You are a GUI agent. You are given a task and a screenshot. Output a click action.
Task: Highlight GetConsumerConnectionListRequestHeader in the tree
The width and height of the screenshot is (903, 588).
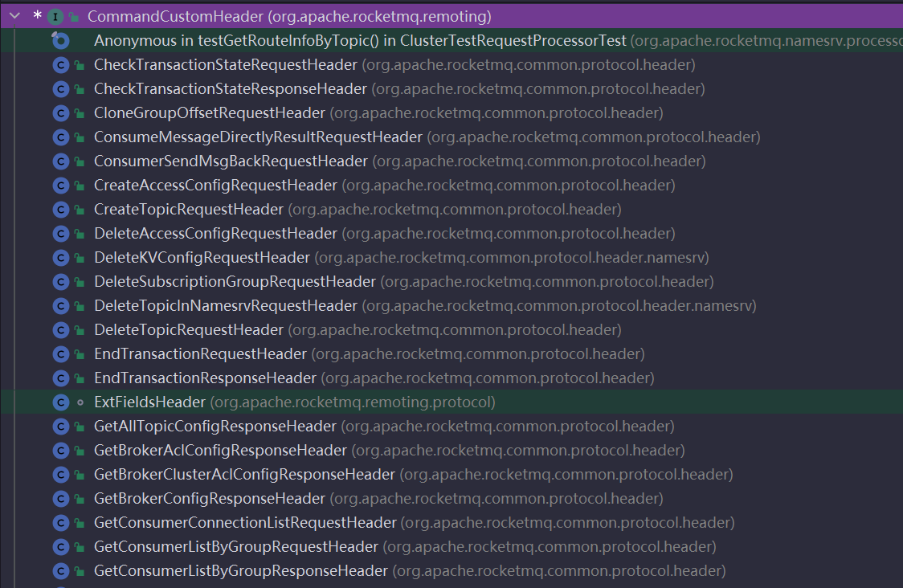tap(245, 522)
